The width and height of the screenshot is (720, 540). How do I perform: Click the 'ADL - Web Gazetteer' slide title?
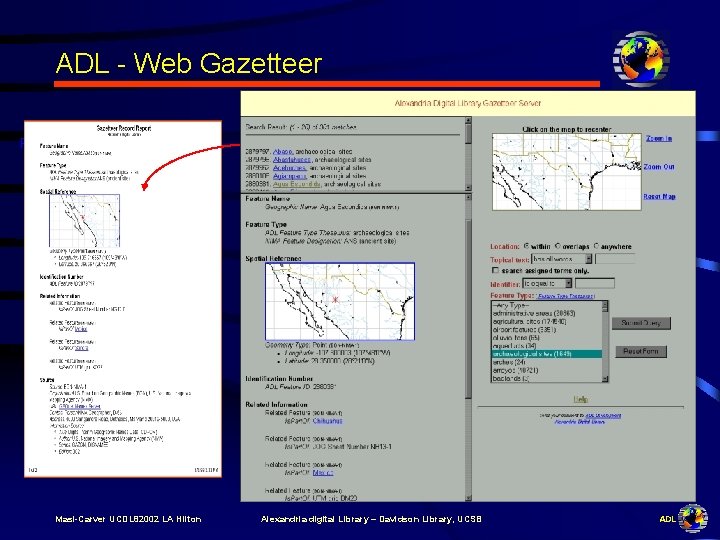[189, 63]
